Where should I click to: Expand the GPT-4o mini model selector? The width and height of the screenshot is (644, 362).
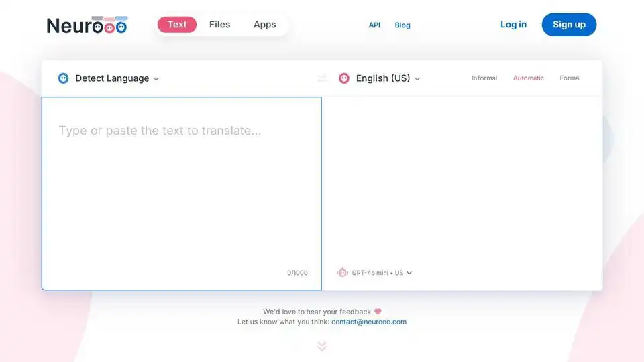382,273
